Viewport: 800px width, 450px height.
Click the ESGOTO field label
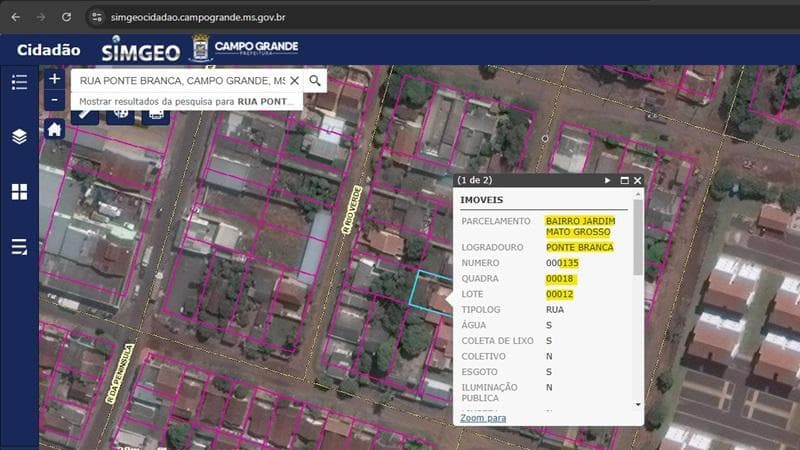pyautogui.click(x=479, y=372)
